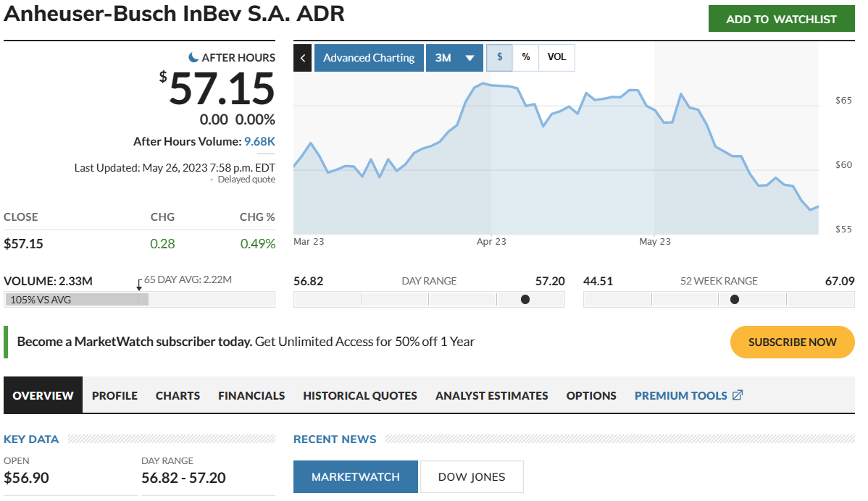Click the subscriber promotion banner text
Viewport: 868px width, 501px height.
[246, 342]
